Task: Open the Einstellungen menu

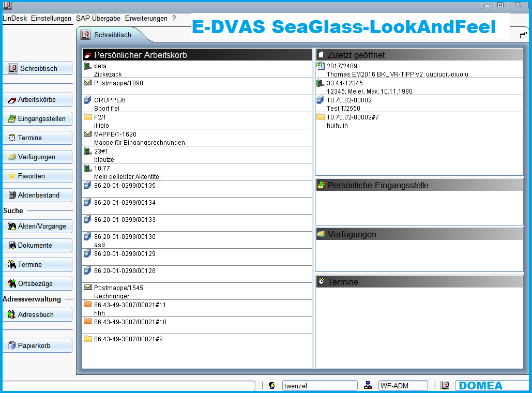Action: 51,18
